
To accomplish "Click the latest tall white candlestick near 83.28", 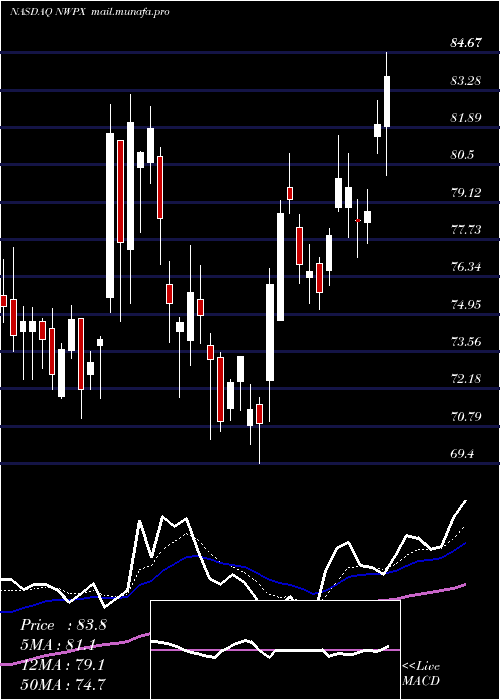I will click(x=387, y=101).
